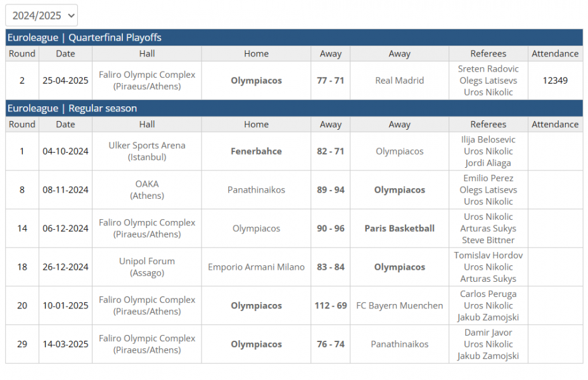Click Ulker Sports Arena hall name
Viewport: 588px width, 380px height.
click(x=147, y=146)
